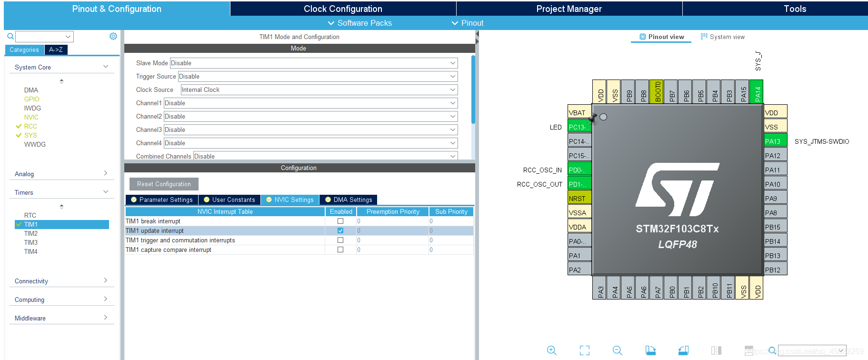Open the Channel4 dropdown
868x360 pixels.
click(x=310, y=143)
